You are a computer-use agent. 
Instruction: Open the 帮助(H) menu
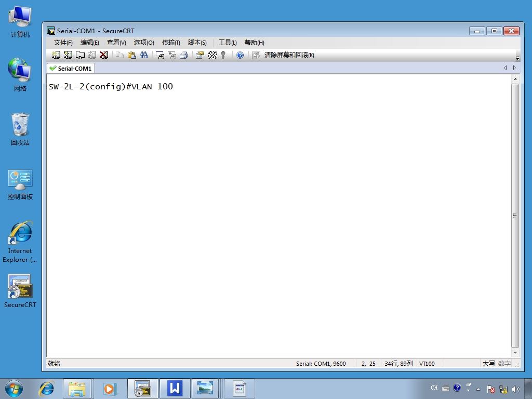coord(255,43)
